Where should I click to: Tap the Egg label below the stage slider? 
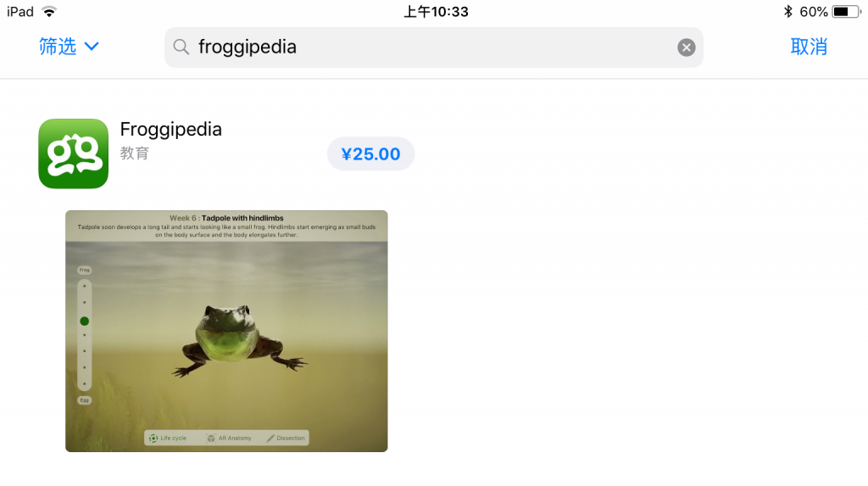[x=84, y=400]
